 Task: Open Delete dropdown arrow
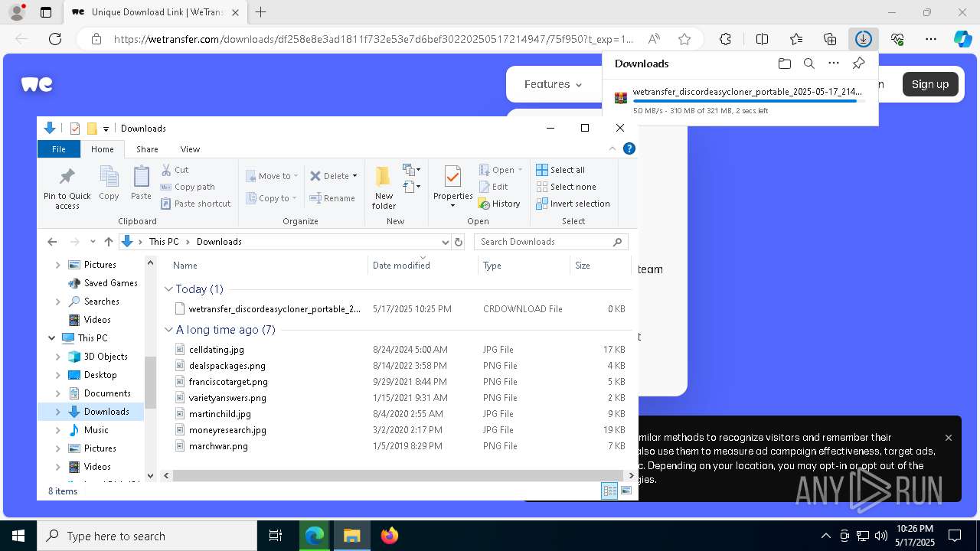[354, 176]
